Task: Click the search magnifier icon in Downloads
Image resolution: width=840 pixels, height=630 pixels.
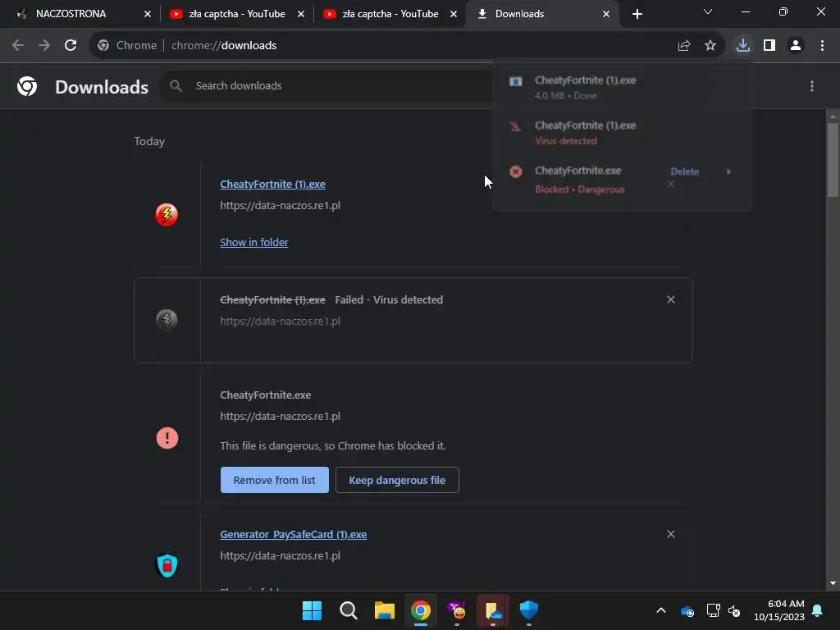Action: 176,85
